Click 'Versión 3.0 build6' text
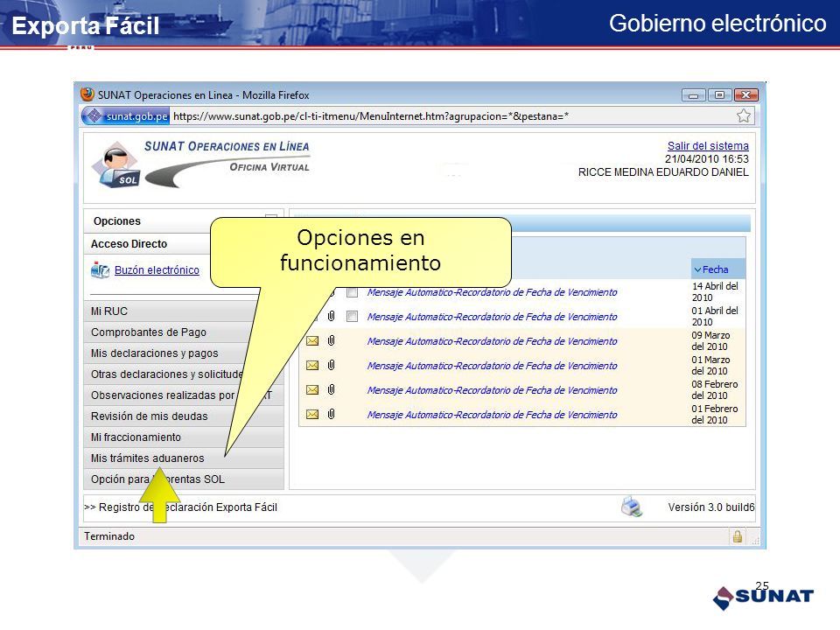 [x=710, y=507]
